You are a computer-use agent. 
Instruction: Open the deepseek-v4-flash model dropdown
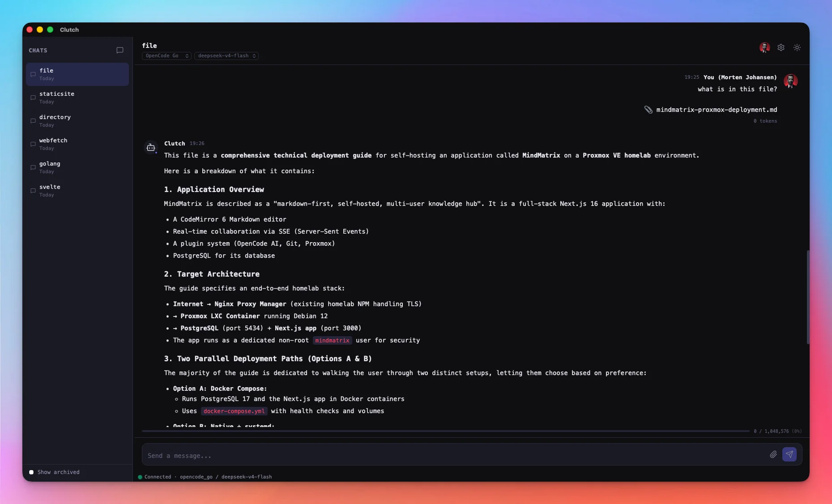(x=226, y=56)
